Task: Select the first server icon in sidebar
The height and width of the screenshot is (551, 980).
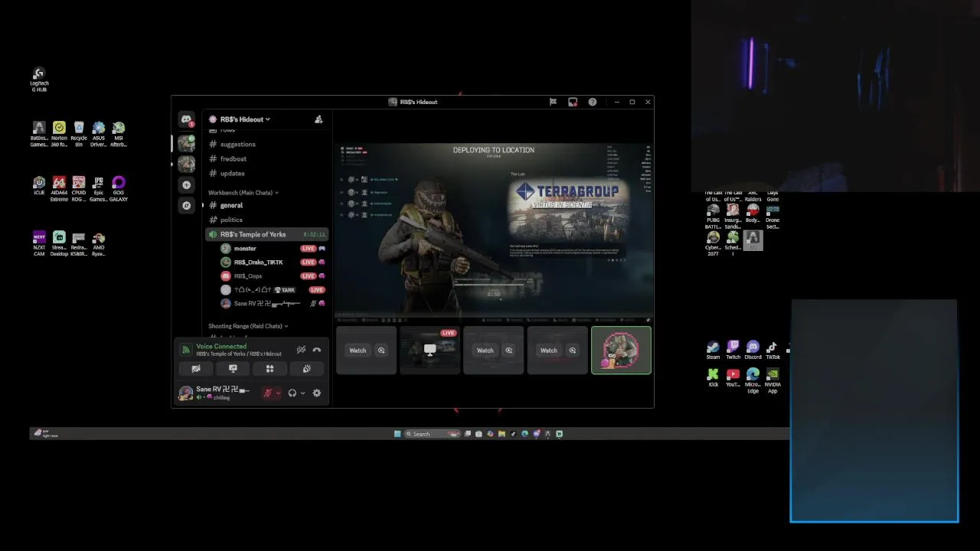Action: coord(186,142)
